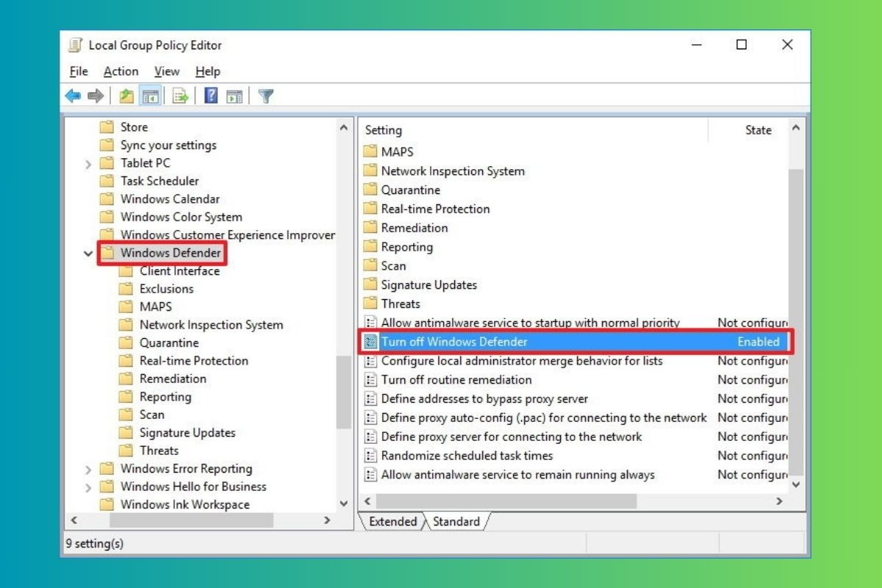The height and width of the screenshot is (588, 882).
Task: Click the Store folder icon in tree
Action: click(x=107, y=127)
